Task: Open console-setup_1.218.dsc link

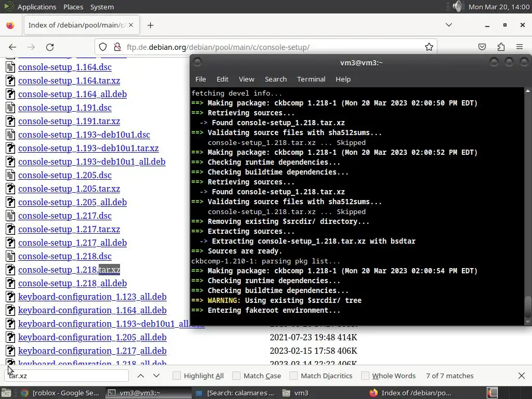Action: click(65, 257)
